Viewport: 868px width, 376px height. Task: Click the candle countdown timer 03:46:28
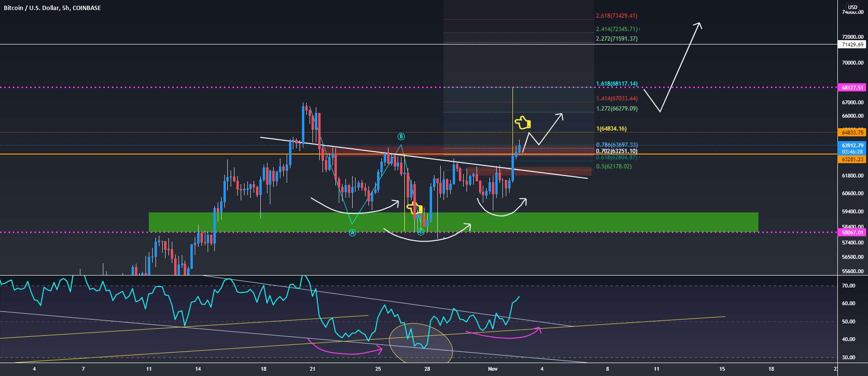853,152
